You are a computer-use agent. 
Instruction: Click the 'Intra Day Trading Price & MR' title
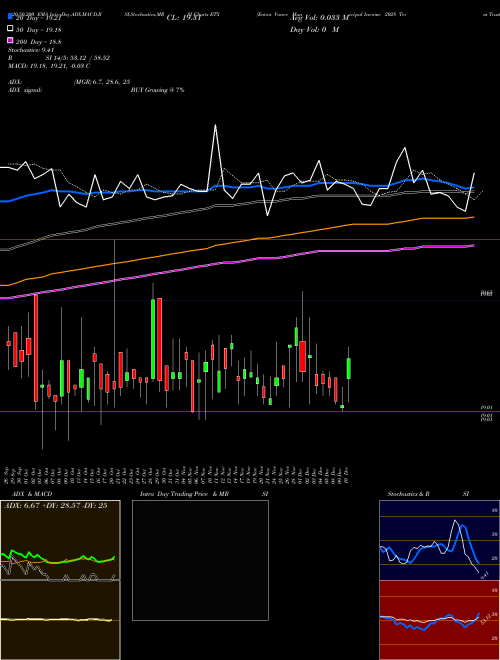click(184, 494)
